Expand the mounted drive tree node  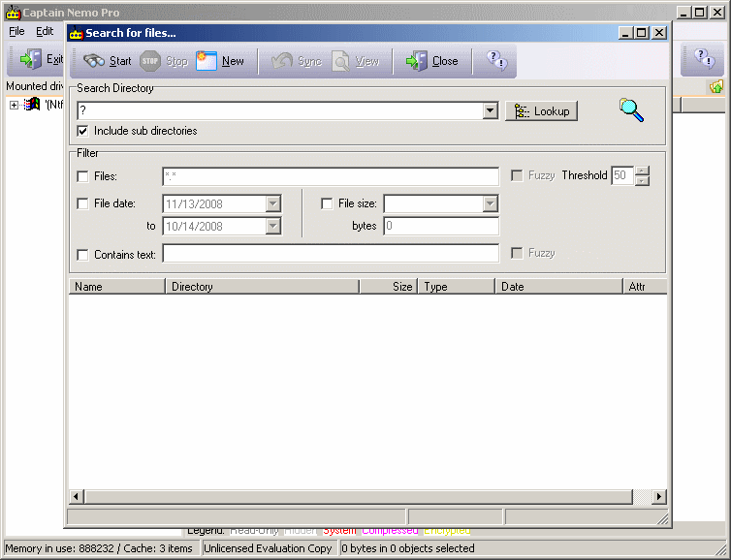coord(15,105)
